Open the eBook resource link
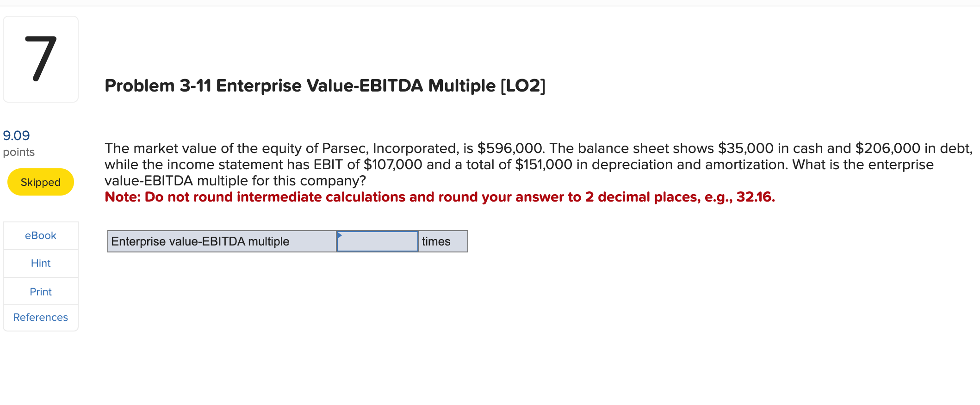The height and width of the screenshot is (405, 980). [40, 235]
